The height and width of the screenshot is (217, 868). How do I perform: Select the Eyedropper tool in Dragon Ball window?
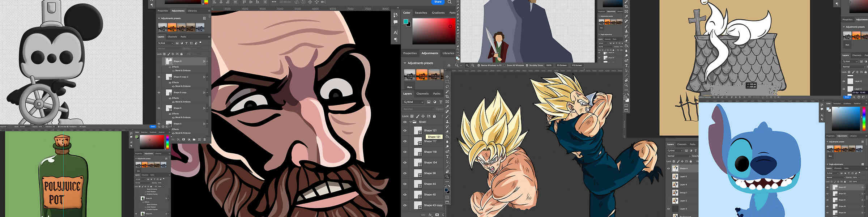447,107
